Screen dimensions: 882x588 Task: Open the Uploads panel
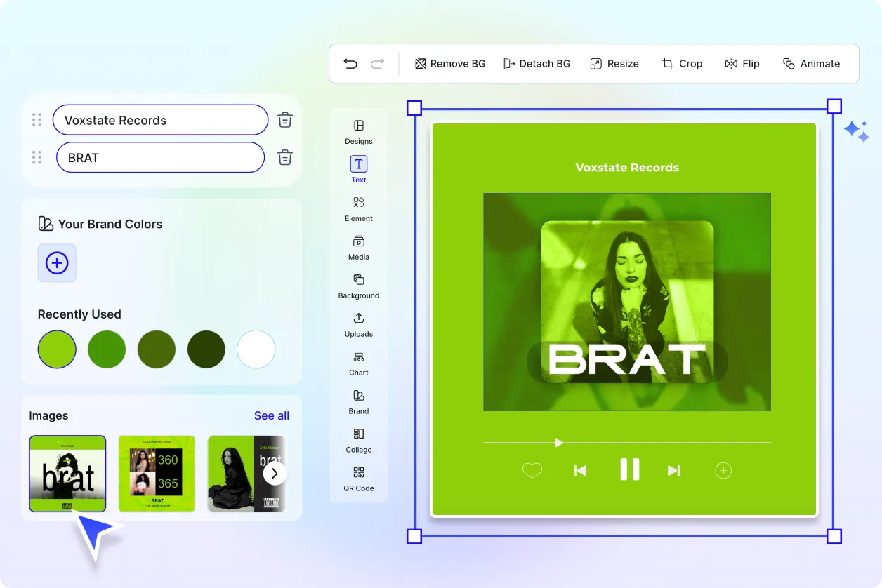358,325
